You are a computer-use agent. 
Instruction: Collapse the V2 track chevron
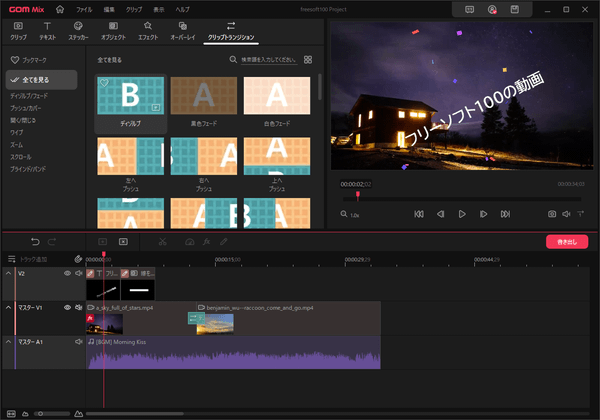click(x=9, y=273)
